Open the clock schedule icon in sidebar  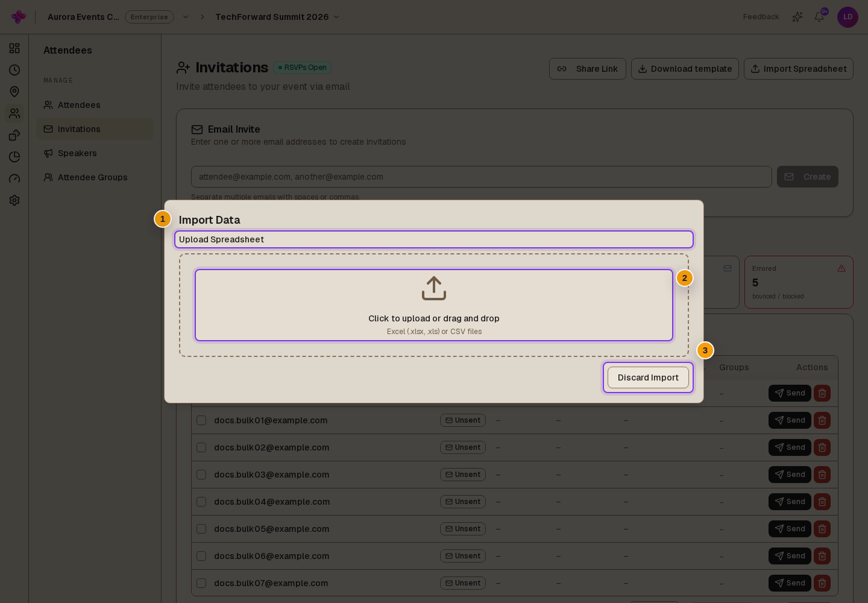pos(14,70)
